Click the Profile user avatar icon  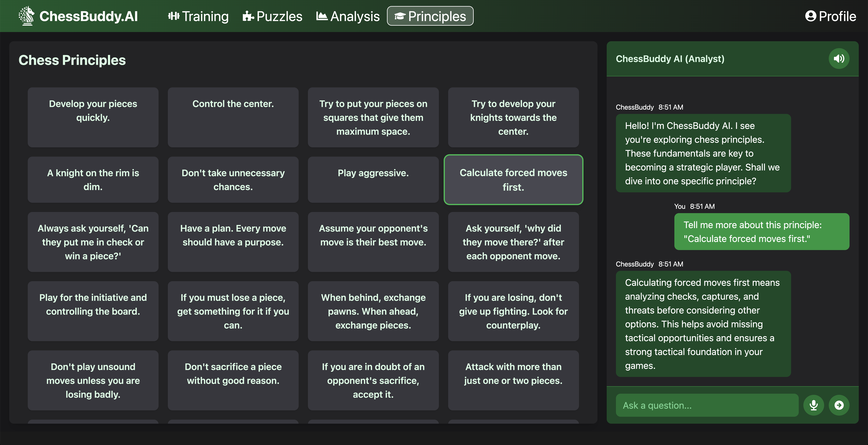tap(810, 16)
